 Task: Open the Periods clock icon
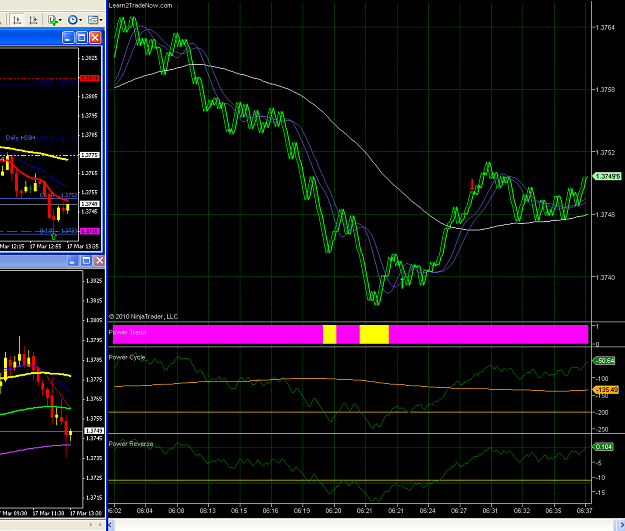click(x=73, y=20)
